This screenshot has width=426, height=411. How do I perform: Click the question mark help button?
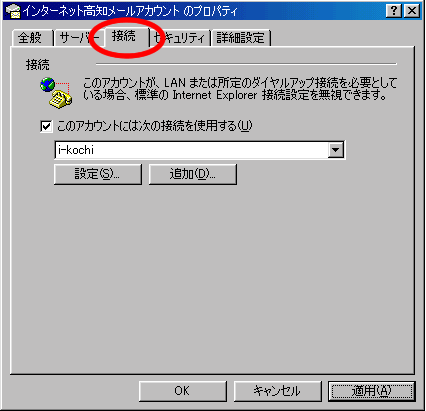click(394, 11)
